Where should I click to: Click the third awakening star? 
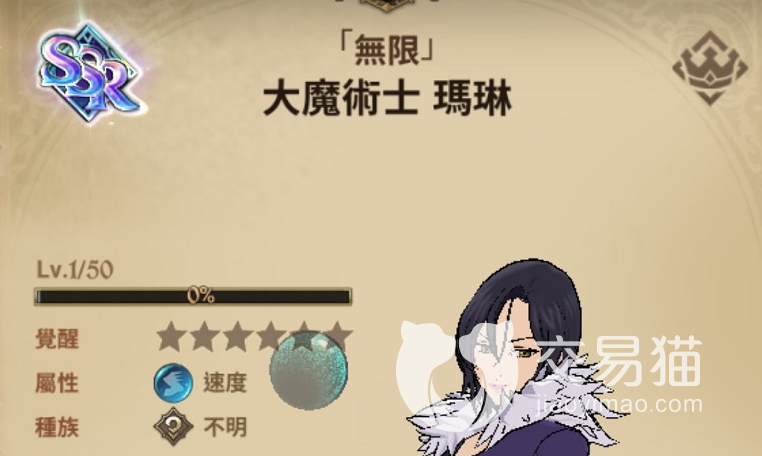tap(238, 336)
